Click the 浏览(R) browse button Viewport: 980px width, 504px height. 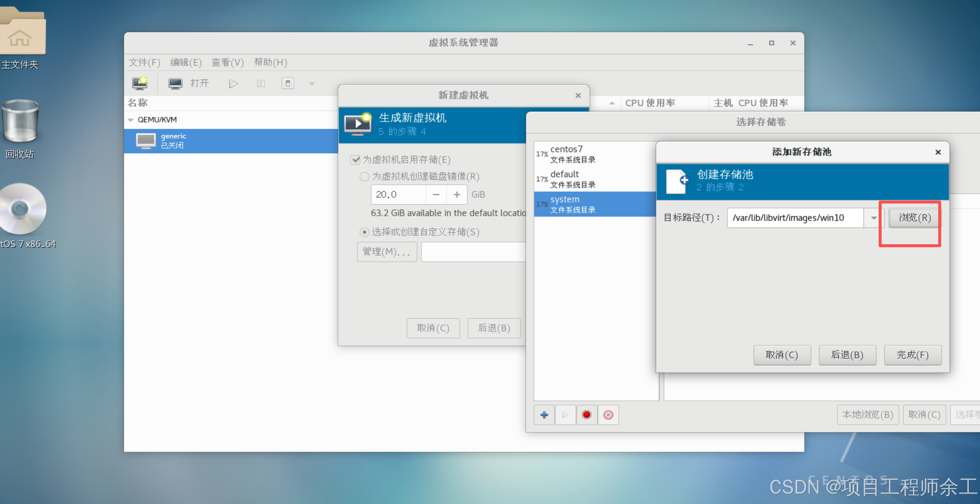click(x=914, y=217)
